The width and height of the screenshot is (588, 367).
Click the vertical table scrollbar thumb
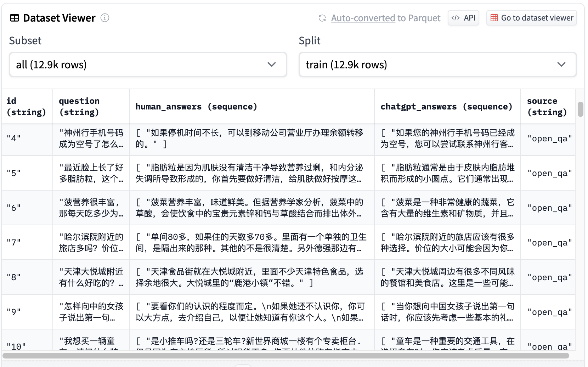tap(580, 109)
